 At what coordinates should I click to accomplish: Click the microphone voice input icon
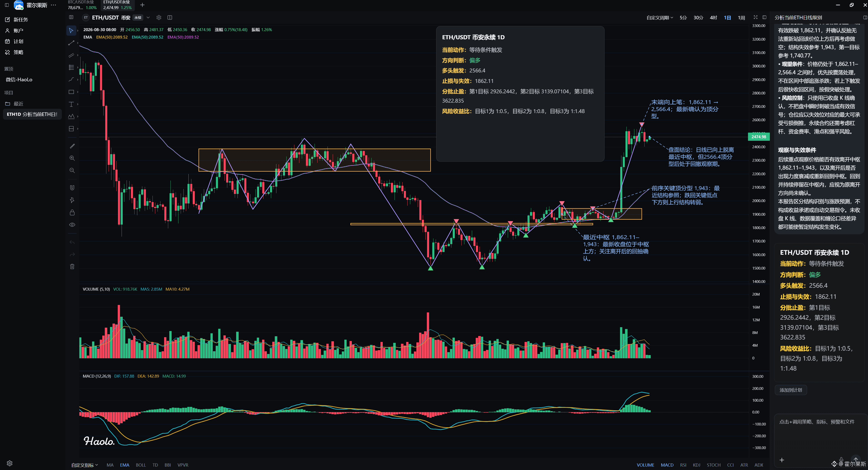point(841,459)
